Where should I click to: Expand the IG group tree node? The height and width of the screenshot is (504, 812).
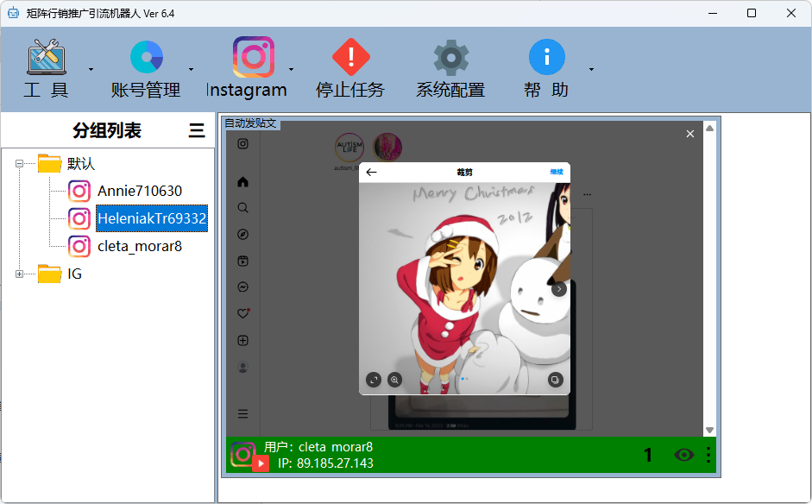19,274
